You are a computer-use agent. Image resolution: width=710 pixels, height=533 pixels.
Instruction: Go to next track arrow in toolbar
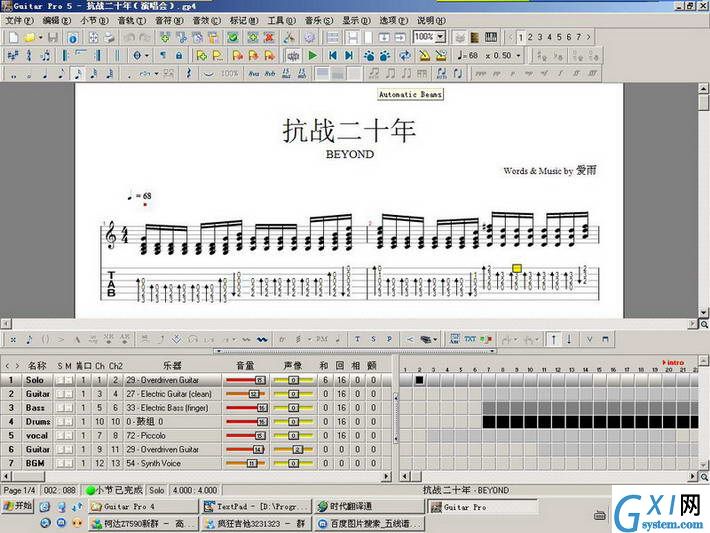point(589,37)
